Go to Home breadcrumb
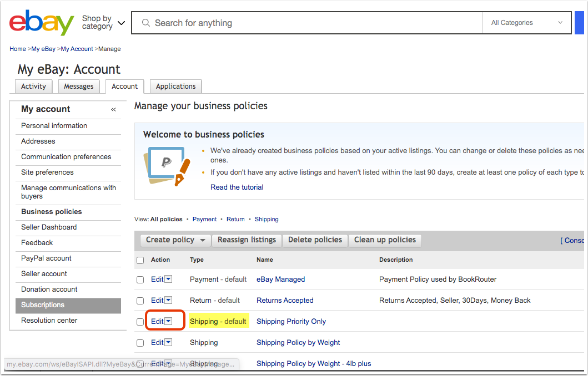588x376 pixels. pos(18,49)
